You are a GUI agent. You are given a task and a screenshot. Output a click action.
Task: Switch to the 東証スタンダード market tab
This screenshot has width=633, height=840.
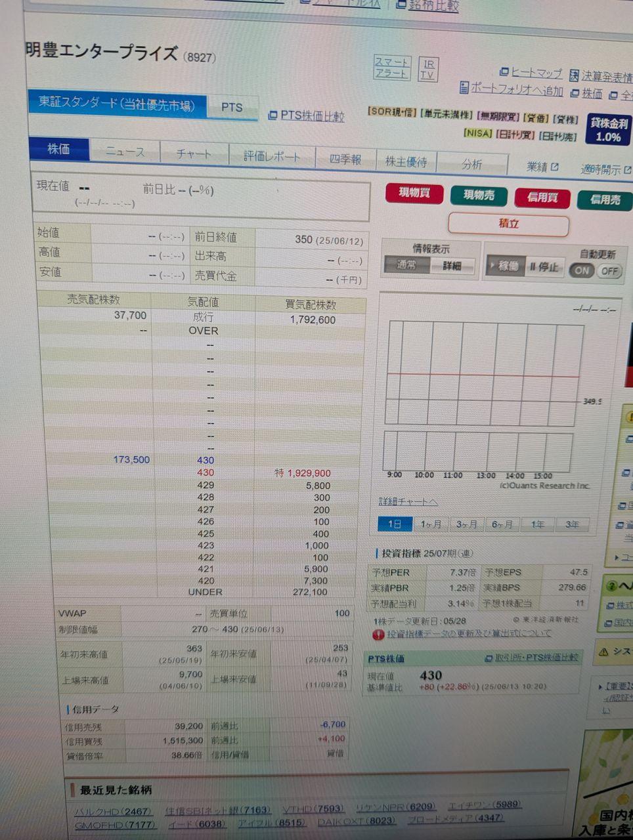tap(118, 104)
